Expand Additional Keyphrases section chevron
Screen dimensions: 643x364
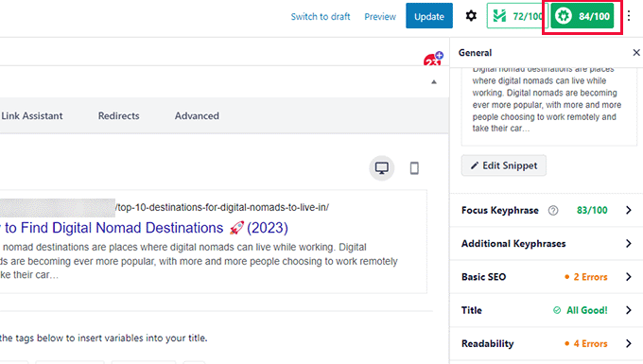tap(629, 244)
